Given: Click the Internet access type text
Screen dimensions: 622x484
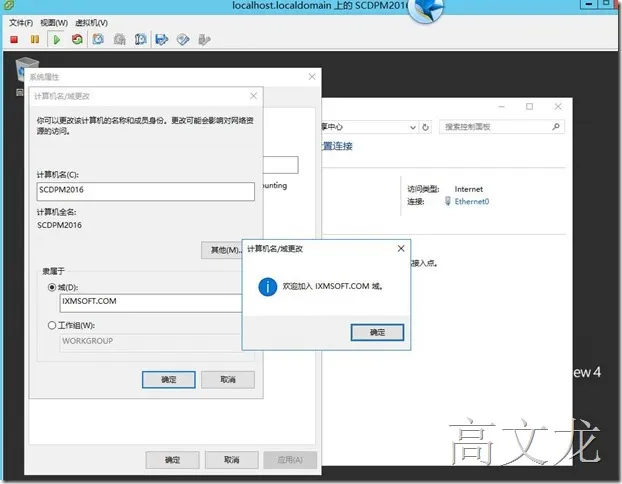Looking at the screenshot, I should pos(468,189).
